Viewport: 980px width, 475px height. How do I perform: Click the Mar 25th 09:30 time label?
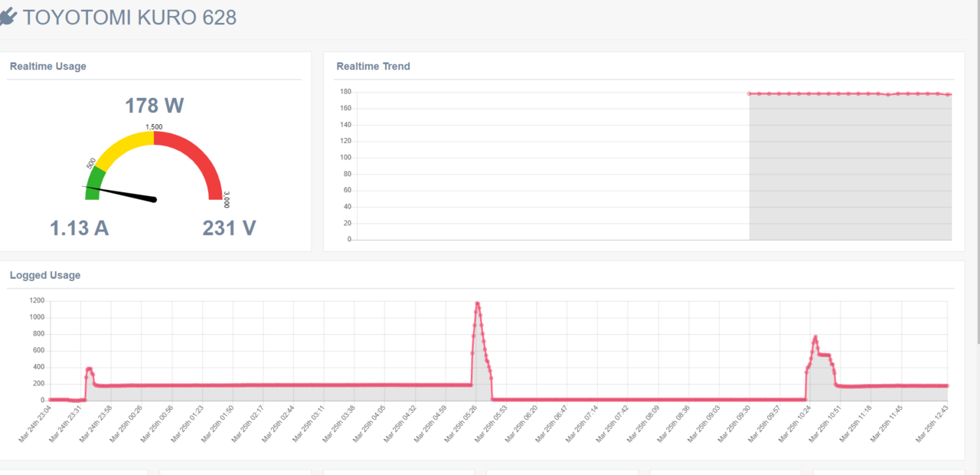(x=734, y=423)
